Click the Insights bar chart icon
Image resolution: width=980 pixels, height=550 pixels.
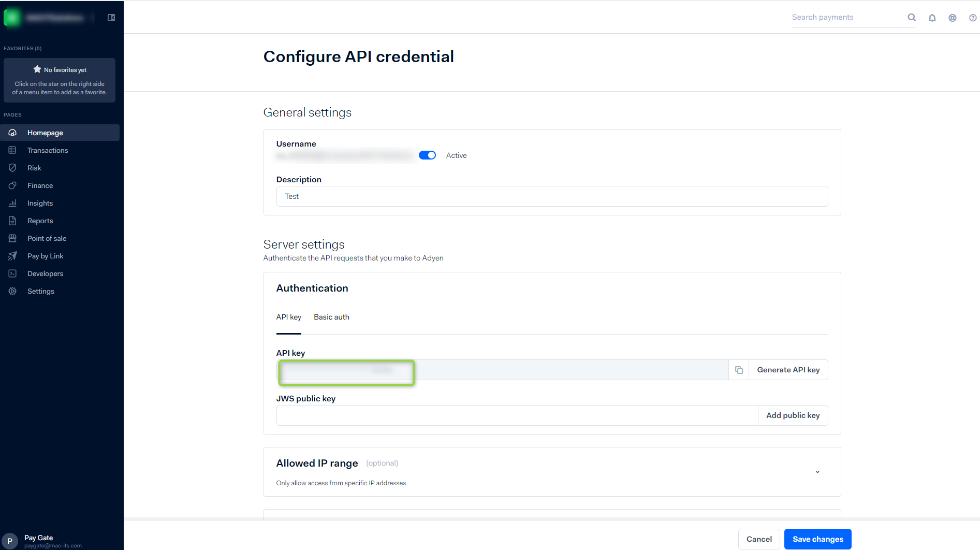[x=12, y=203]
